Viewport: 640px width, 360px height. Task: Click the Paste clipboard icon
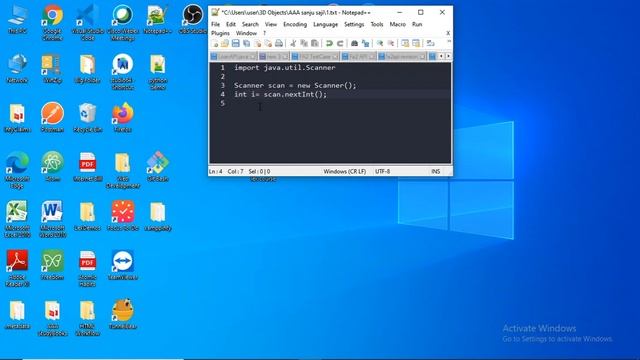(x=315, y=43)
